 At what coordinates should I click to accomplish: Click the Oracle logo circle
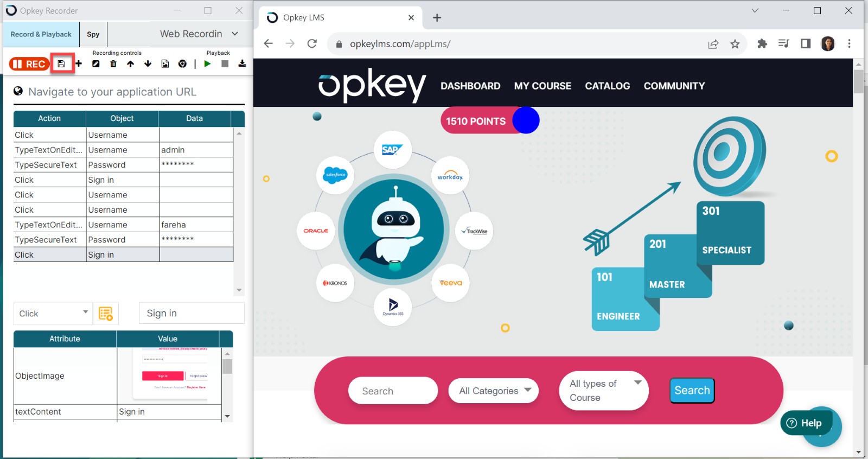coord(316,231)
